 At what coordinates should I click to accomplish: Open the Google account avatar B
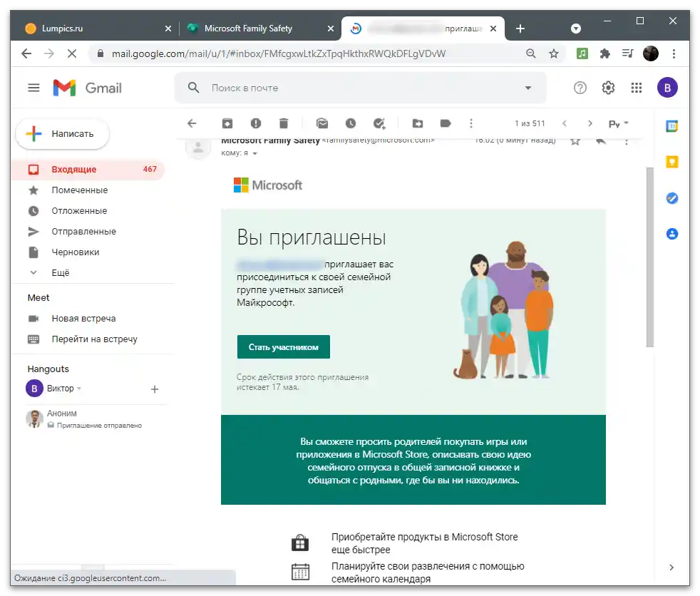(x=667, y=88)
